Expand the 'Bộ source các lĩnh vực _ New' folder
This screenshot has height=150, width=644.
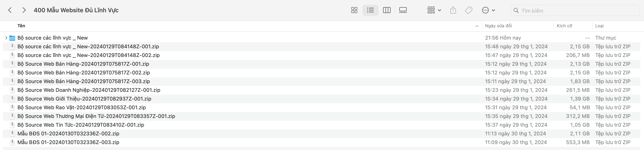pos(6,38)
